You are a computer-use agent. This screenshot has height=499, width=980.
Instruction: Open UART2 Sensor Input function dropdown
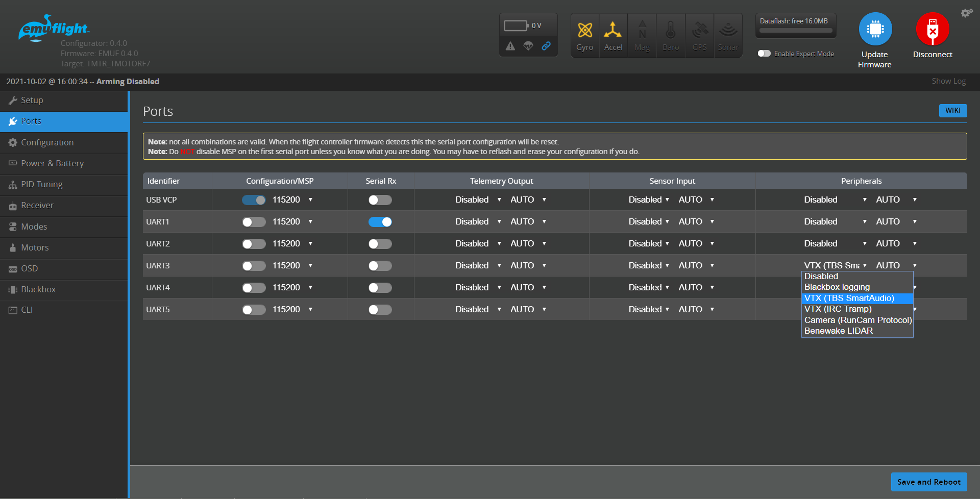pos(649,244)
